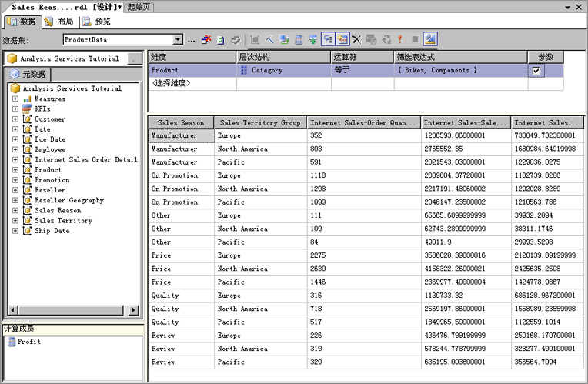
Task: Select the Profit calculated member
Action: point(29,342)
